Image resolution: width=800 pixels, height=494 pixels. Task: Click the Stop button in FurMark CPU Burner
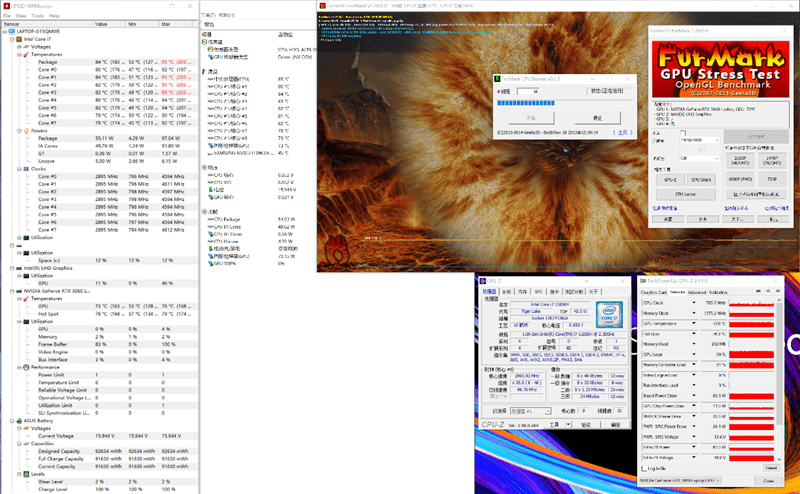tap(597, 118)
